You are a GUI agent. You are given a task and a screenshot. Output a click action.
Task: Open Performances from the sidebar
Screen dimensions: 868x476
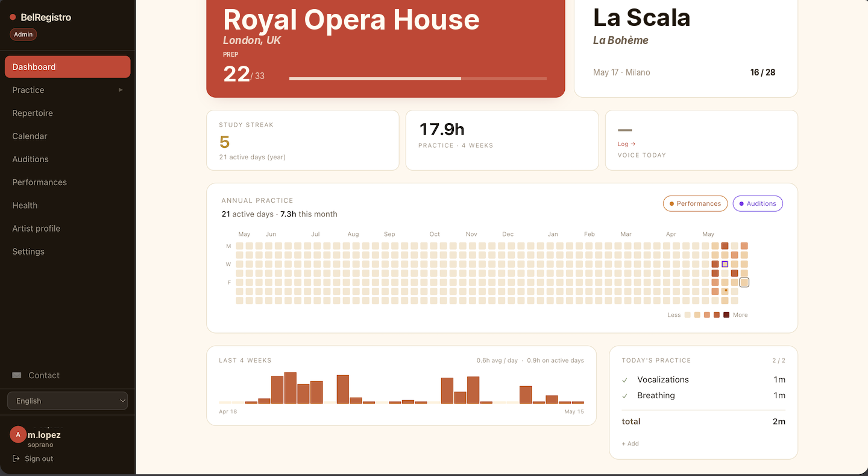coord(68,182)
